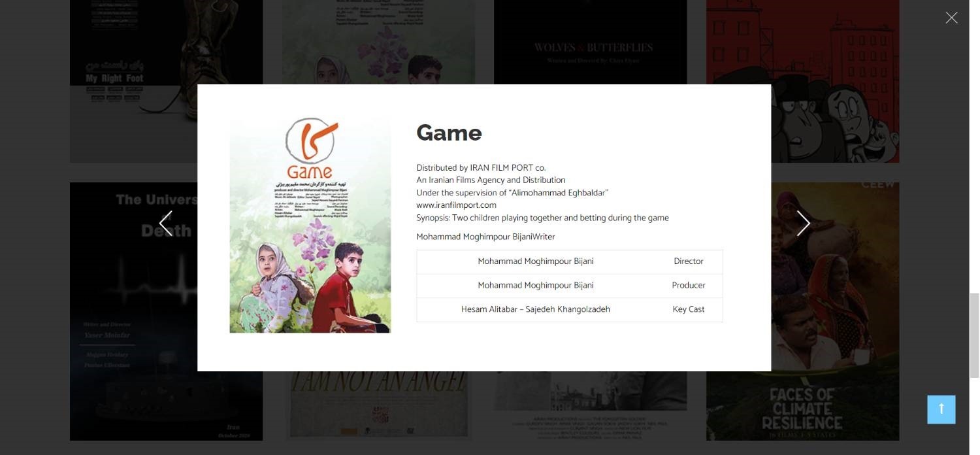The width and height of the screenshot is (980, 455).
Task: Go to the next film with right arrow
Action: pos(803,224)
